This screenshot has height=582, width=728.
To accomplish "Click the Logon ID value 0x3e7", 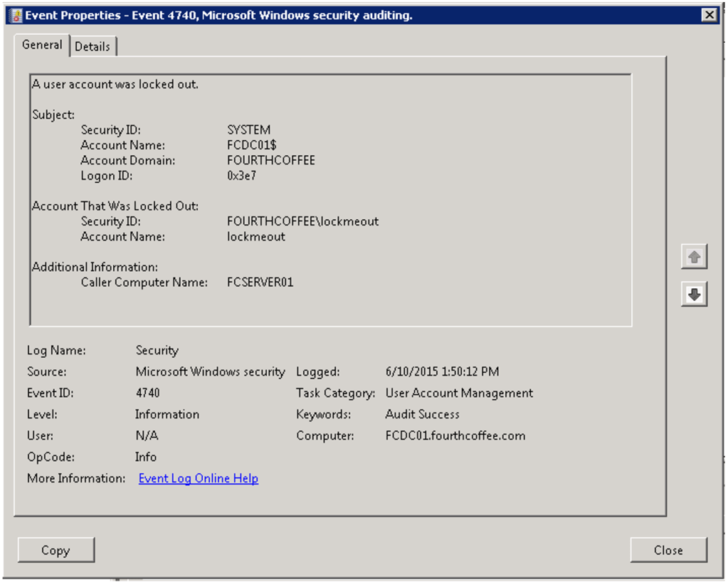I will pos(241,175).
